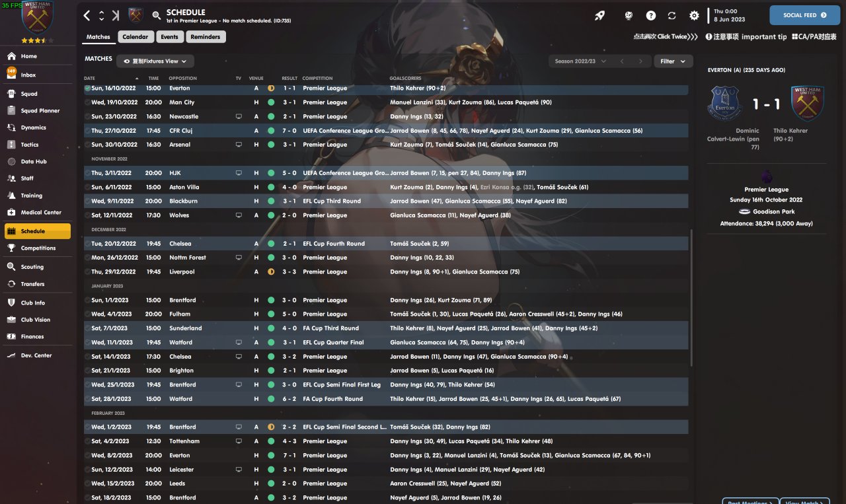Open Training in the sidebar
The image size is (846, 504).
(39, 196)
